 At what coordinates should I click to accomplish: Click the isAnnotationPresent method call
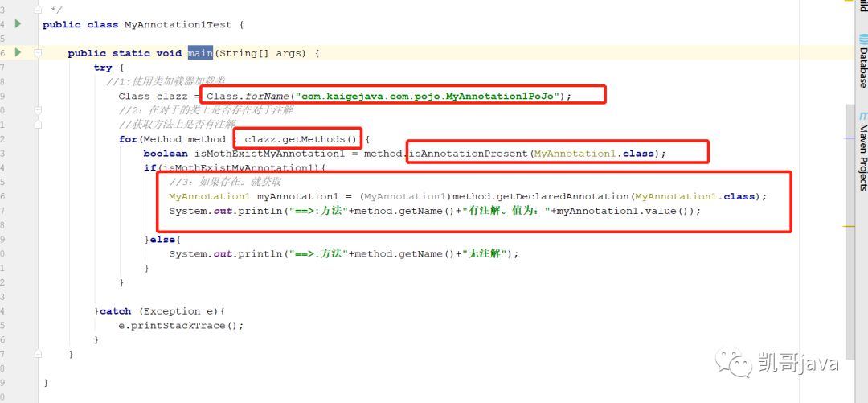[x=468, y=154]
